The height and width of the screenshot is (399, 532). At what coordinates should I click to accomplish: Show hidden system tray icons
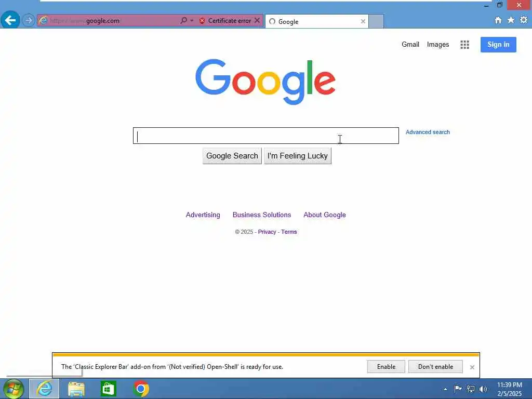point(445,389)
